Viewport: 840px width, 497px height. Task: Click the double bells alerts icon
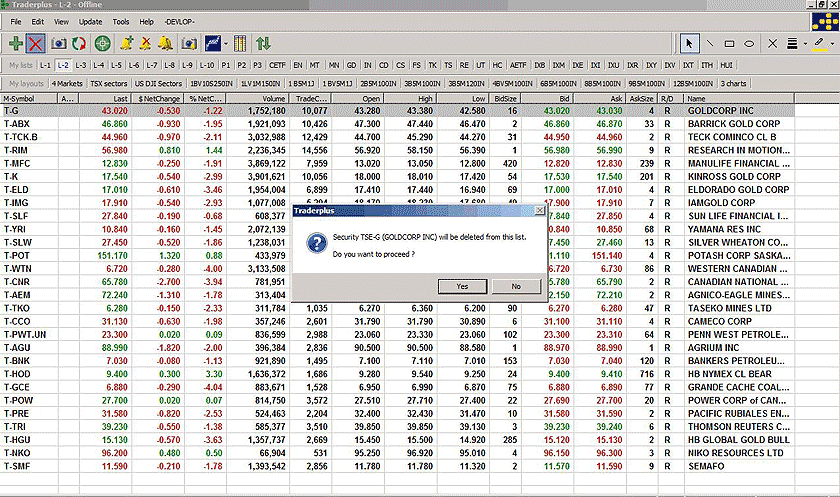click(x=165, y=43)
